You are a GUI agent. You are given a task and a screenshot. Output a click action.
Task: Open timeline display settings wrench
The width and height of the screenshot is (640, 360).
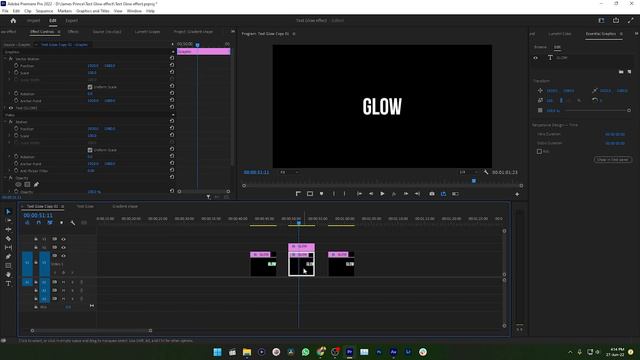pyautogui.click(x=73, y=222)
